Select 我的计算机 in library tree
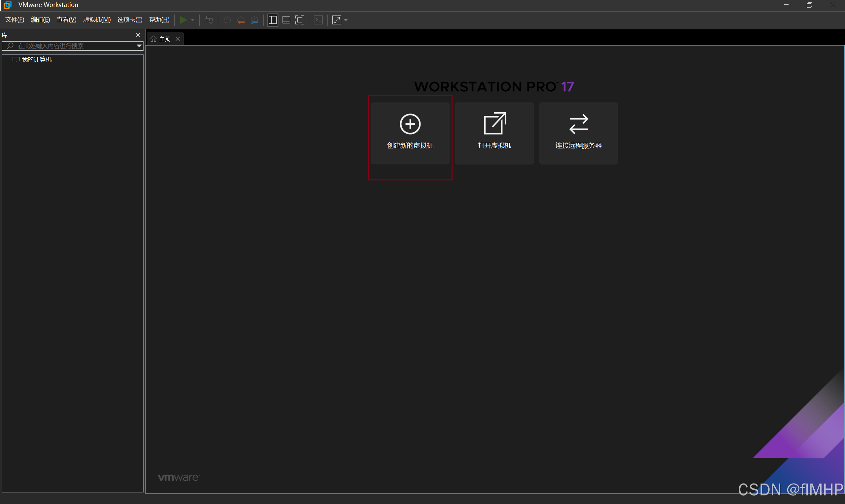 pos(36,60)
